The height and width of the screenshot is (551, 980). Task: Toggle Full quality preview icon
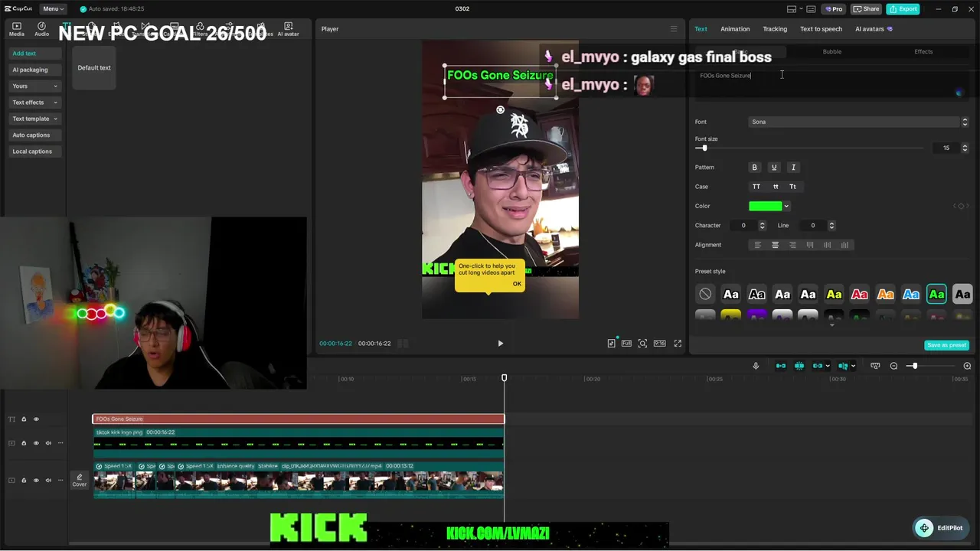pos(626,344)
